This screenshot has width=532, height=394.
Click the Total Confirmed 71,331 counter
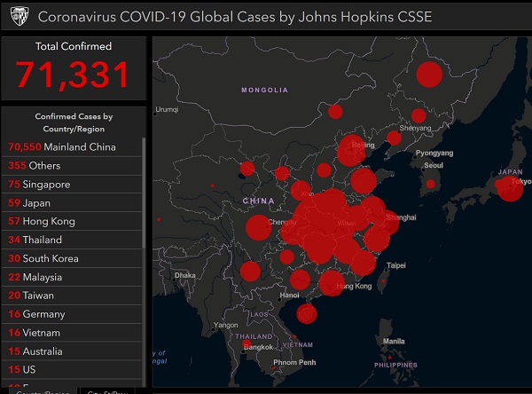74,68
